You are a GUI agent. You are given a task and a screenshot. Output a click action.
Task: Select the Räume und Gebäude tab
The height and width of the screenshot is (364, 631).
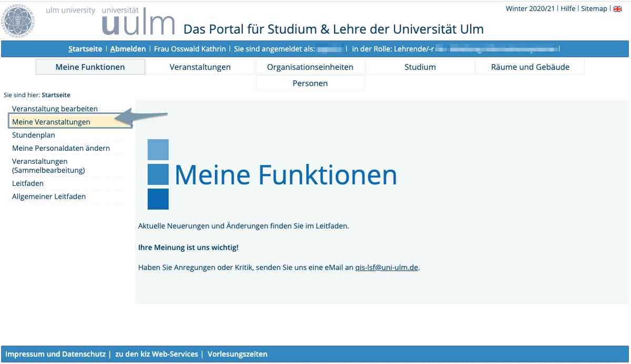[x=530, y=67]
